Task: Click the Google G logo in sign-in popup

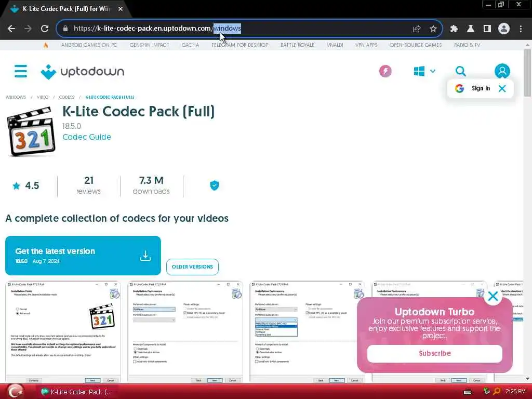Action: coord(459,88)
